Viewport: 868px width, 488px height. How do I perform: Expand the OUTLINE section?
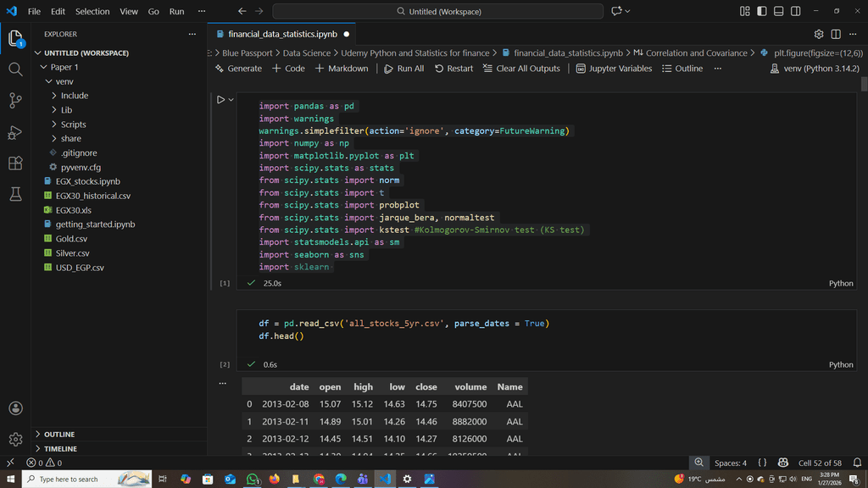(59, 434)
